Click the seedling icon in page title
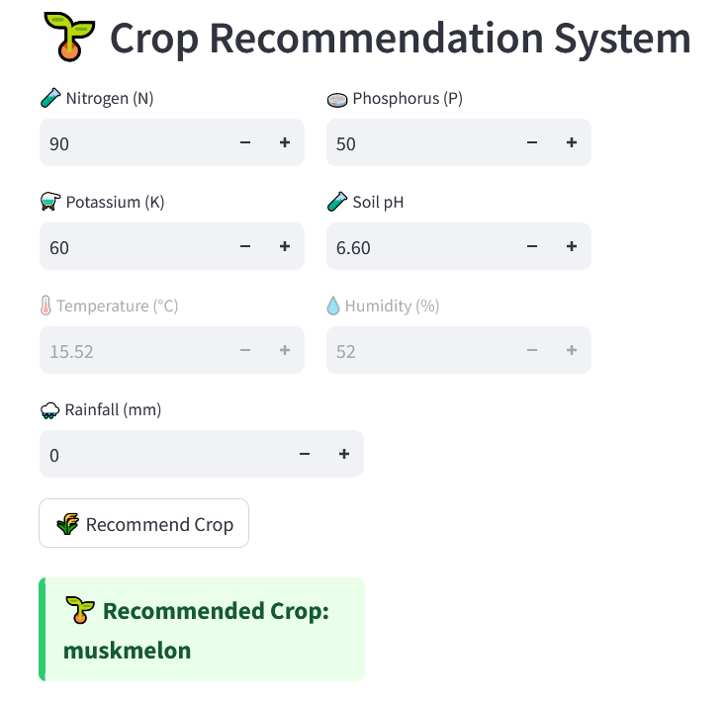Image resolution: width=728 pixels, height=701 pixels. [70, 38]
